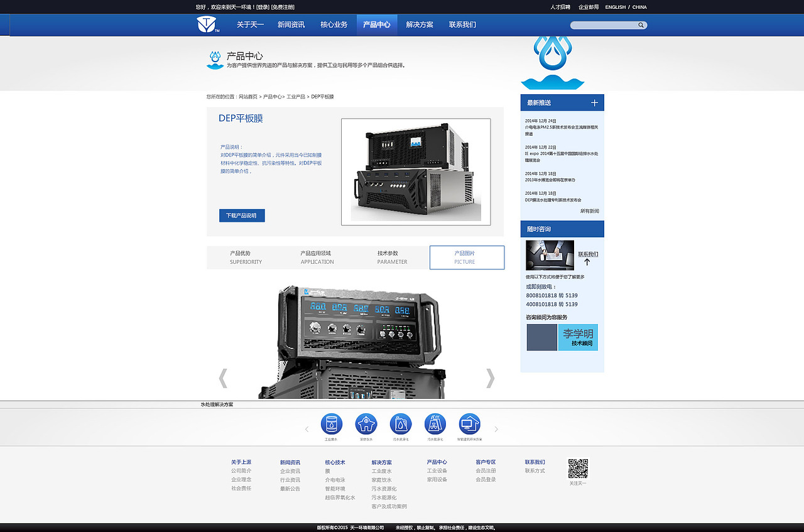The height and width of the screenshot is (532, 804).
Task: Open 超临界氧化水 in the footer
Action: [x=340, y=497]
